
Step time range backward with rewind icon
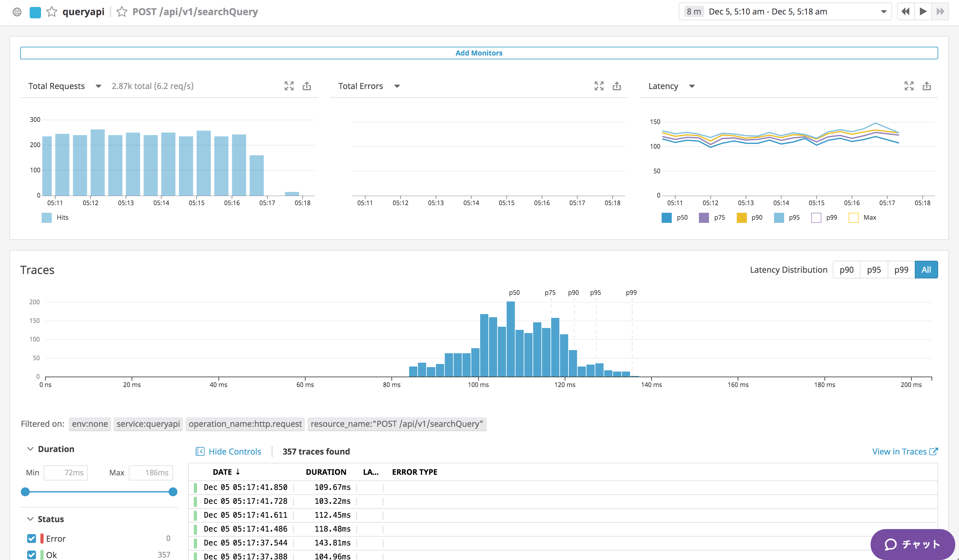click(x=905, y=11)
